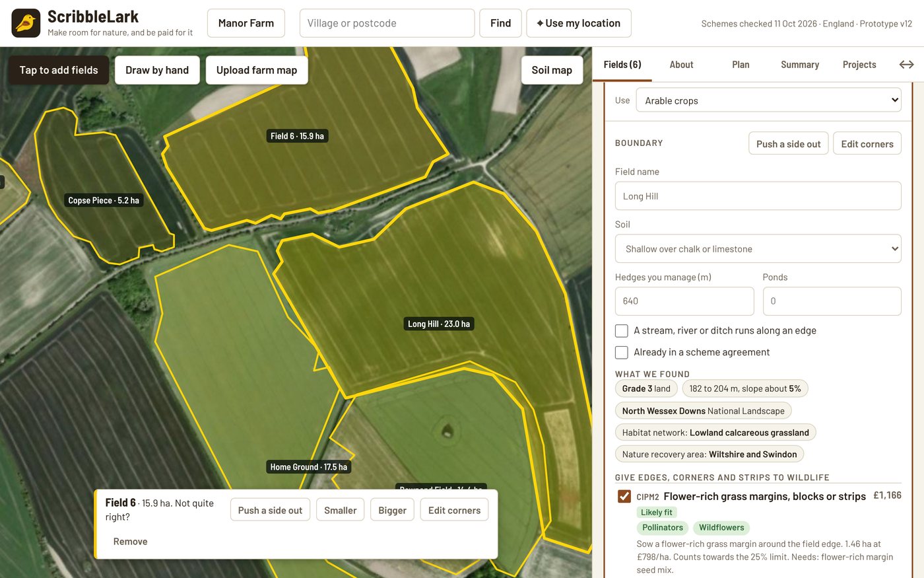924x578 pixels.
Task: Click the Field name input with Long Hill
Action: tap(758, 196)
